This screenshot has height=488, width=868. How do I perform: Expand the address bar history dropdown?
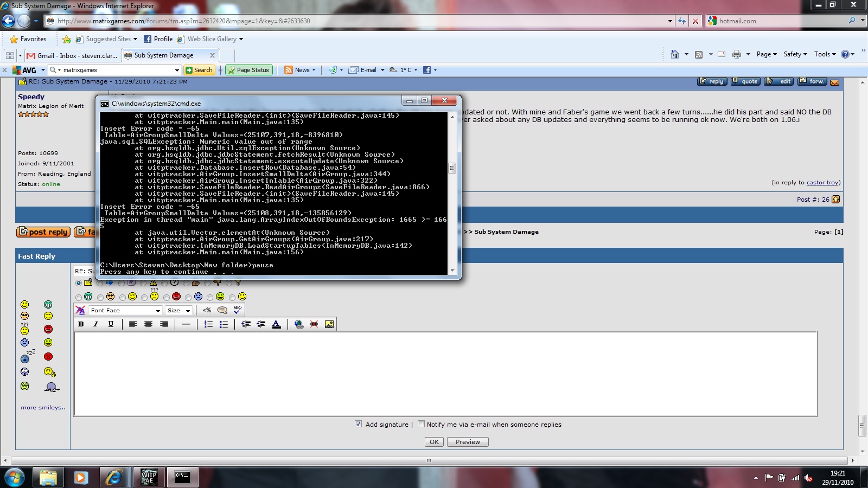pyautogui.click(x=670, y=21)
